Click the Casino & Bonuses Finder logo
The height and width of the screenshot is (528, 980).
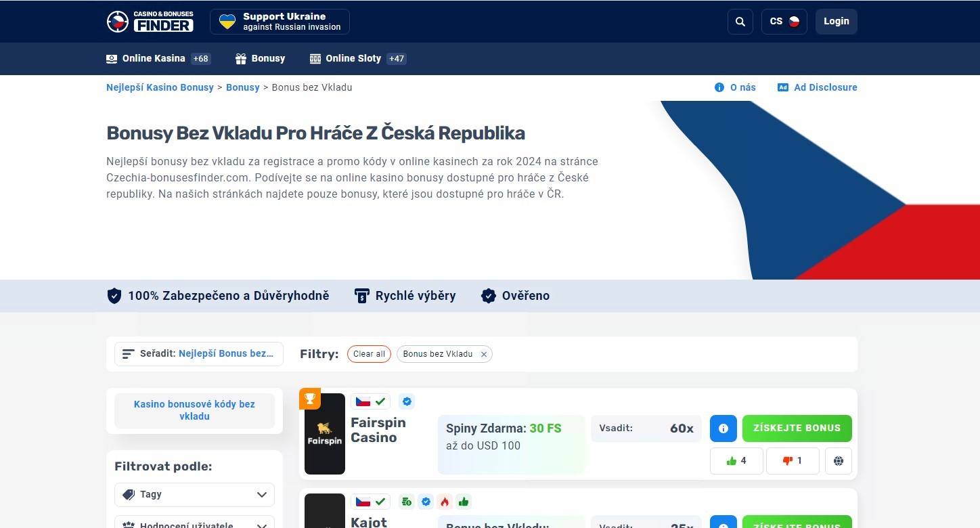150,22
